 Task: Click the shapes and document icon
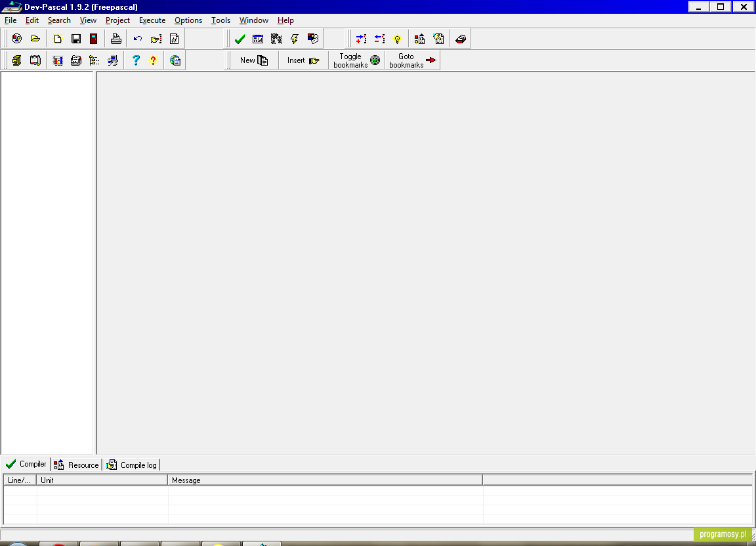click(x=420, y=39)
